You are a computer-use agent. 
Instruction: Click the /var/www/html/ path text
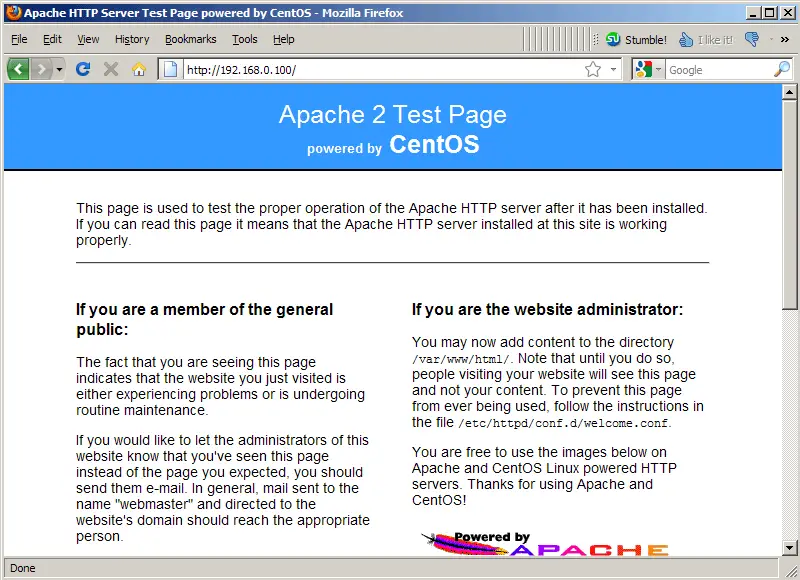click(460, 359)
